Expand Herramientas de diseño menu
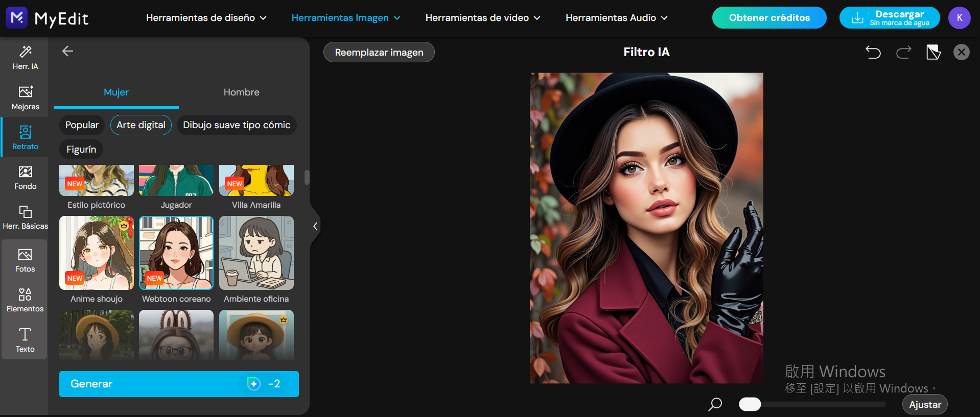Image resolution: width=980 pixels, height=417 pixels. (206, 18)
